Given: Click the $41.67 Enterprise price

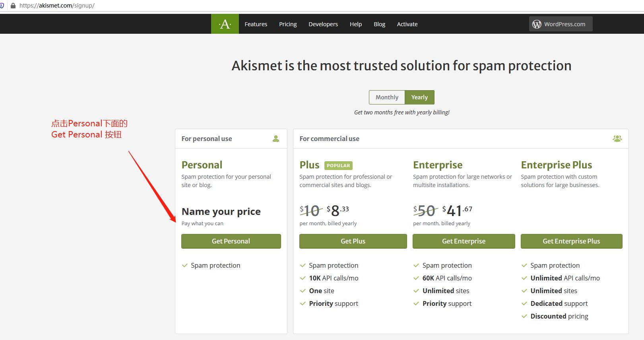Looking at the screenshot, I should point(458,211).
